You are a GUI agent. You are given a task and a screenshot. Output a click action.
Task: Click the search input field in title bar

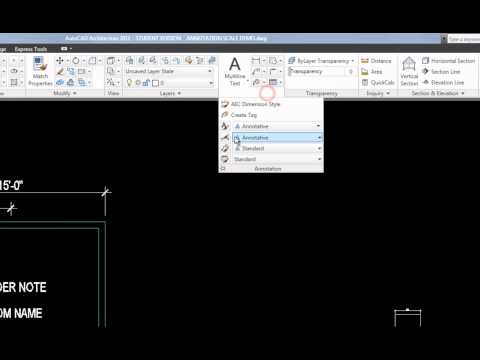pyautogui.click(x=464, y=39)
